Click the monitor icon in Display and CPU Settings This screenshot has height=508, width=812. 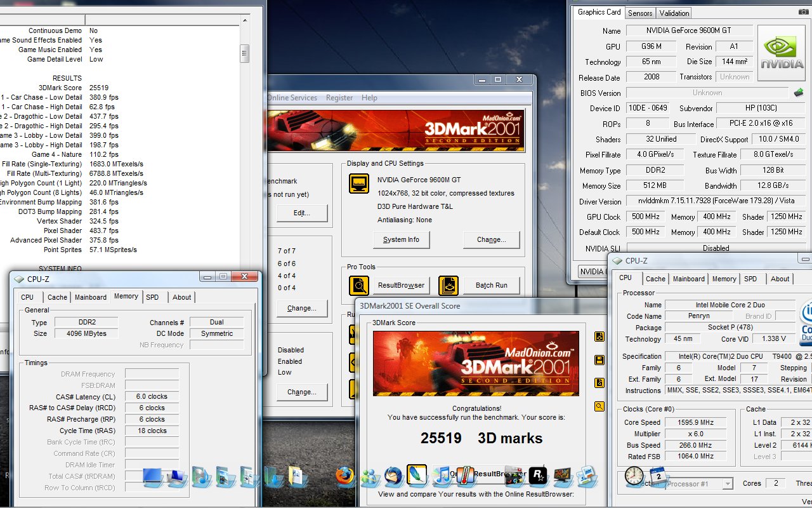[x=359, y=184]
